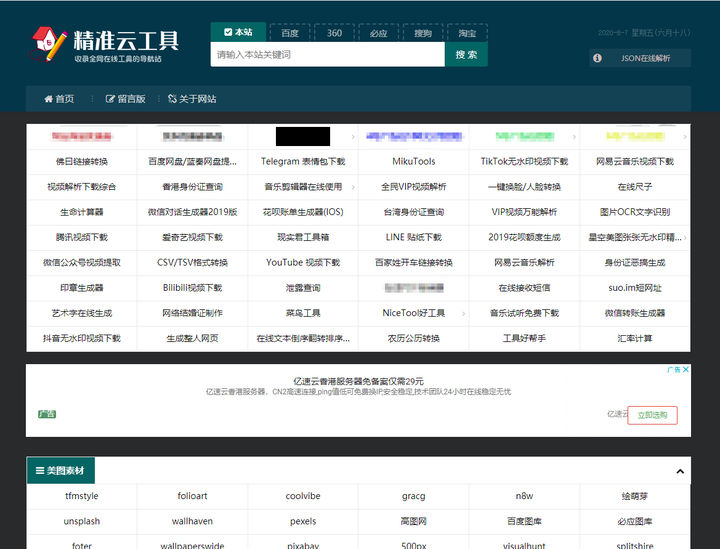Open Bilibili视频下载 link
The width and height of the screenshot is (720, 549).
[x=192, y=288]
